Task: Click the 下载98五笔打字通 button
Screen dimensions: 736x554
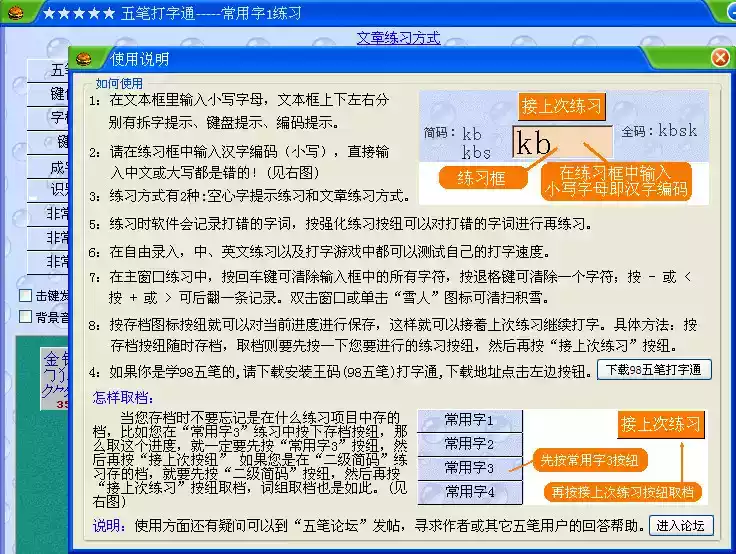Action: tap(654, 370)
